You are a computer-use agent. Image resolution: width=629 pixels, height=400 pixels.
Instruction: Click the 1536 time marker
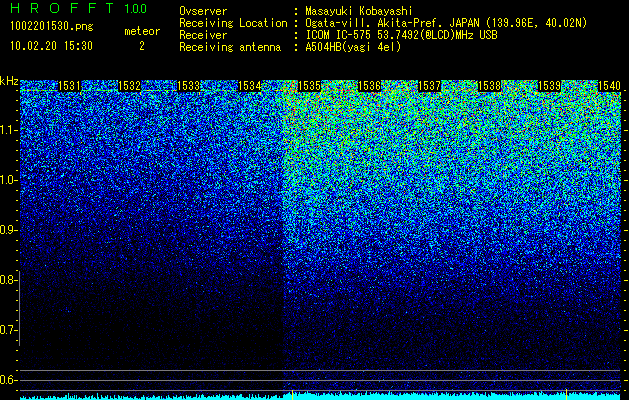click(369, 86)
